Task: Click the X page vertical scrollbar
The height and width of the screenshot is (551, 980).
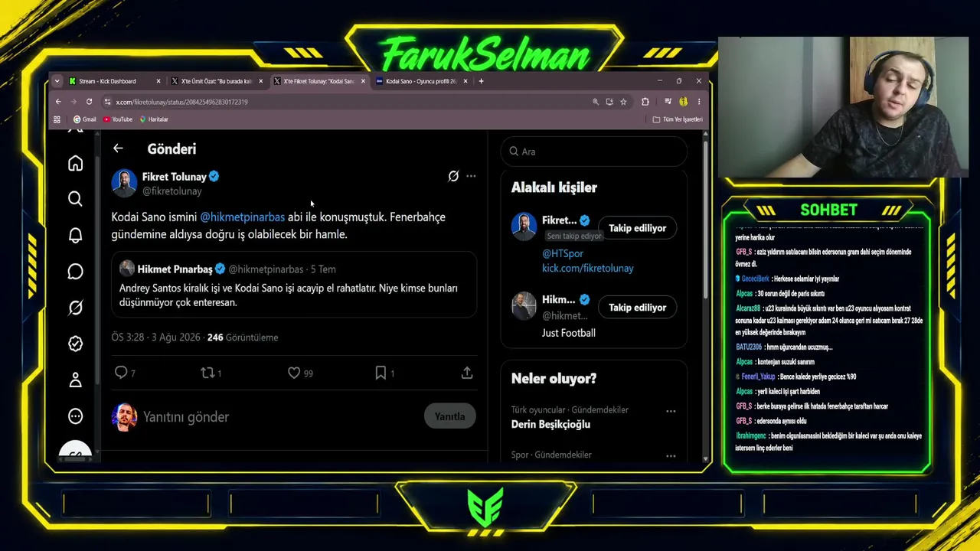Action: [705, 218]
